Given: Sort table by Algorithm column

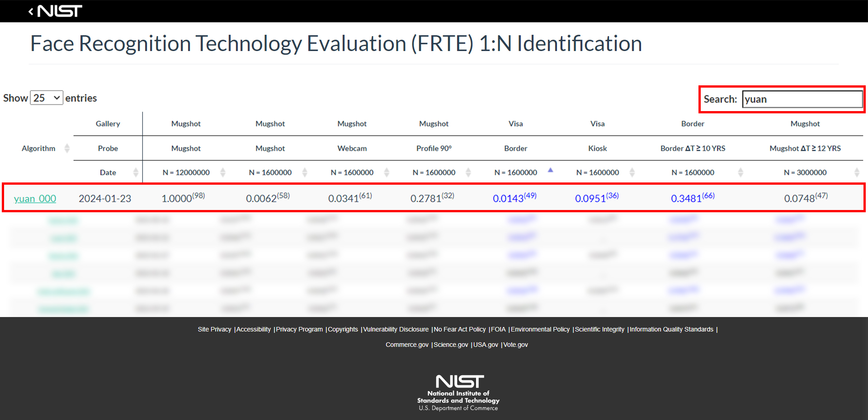Looking at the screenshot, I should click(x=67, y=148).
